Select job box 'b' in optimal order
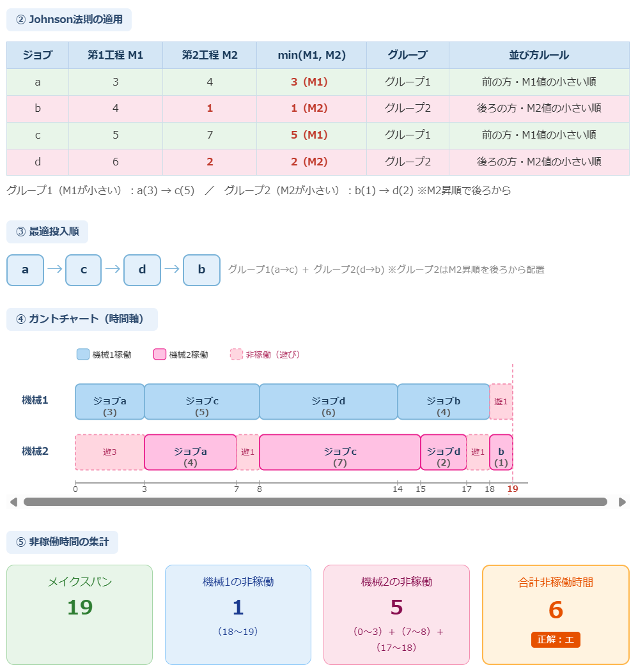638x672 pixels. (x=201, y=270)
